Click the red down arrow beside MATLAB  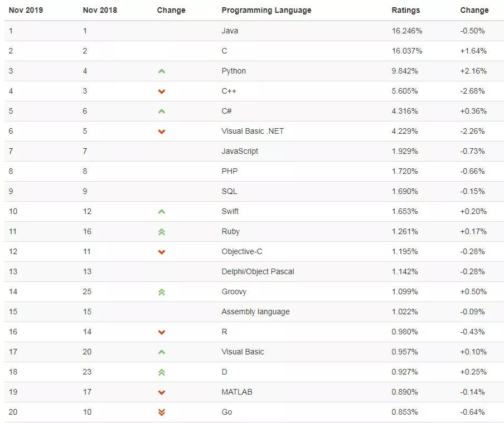162,392
